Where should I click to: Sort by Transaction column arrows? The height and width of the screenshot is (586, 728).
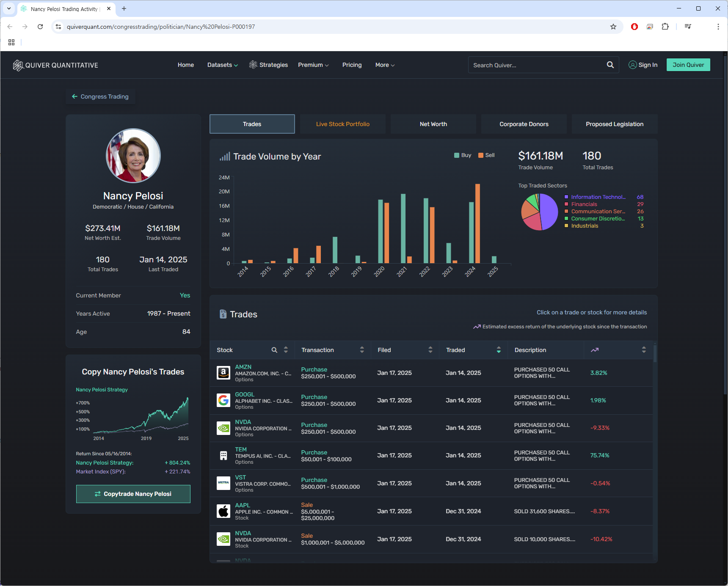pyautogui.click(x=362, y=350)
